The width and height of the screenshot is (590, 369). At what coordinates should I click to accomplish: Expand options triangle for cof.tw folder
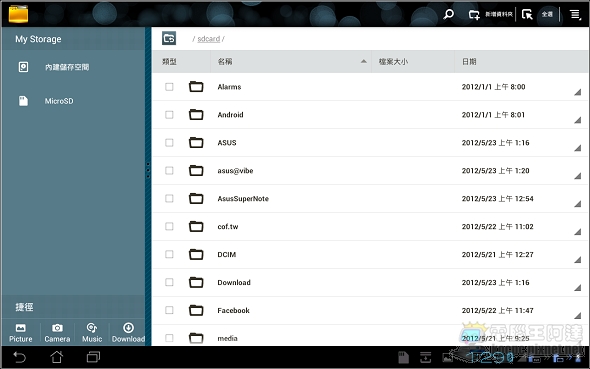tap(578, 232)
